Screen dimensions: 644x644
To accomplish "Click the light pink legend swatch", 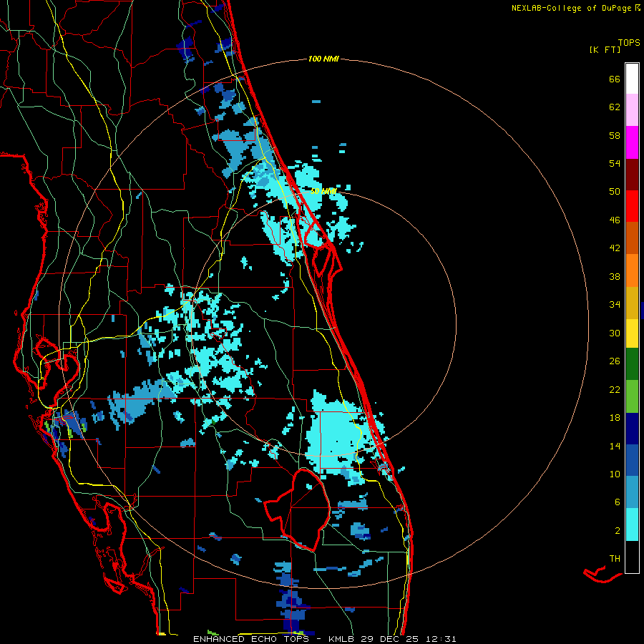I will pos(632,110).
